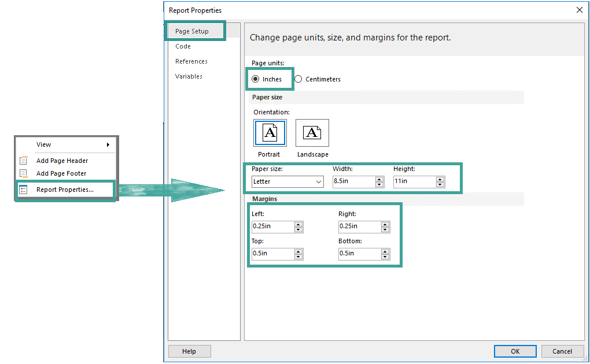This screenshot has height=364, width=590.
Task: Select the Portrait orientation icon
Action: pos(270,133)
